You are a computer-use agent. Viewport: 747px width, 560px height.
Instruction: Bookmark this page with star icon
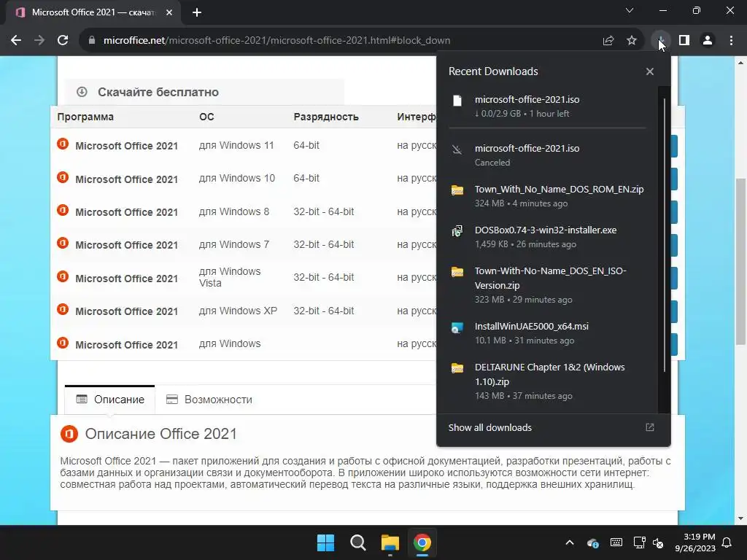(x=632, y=41)
